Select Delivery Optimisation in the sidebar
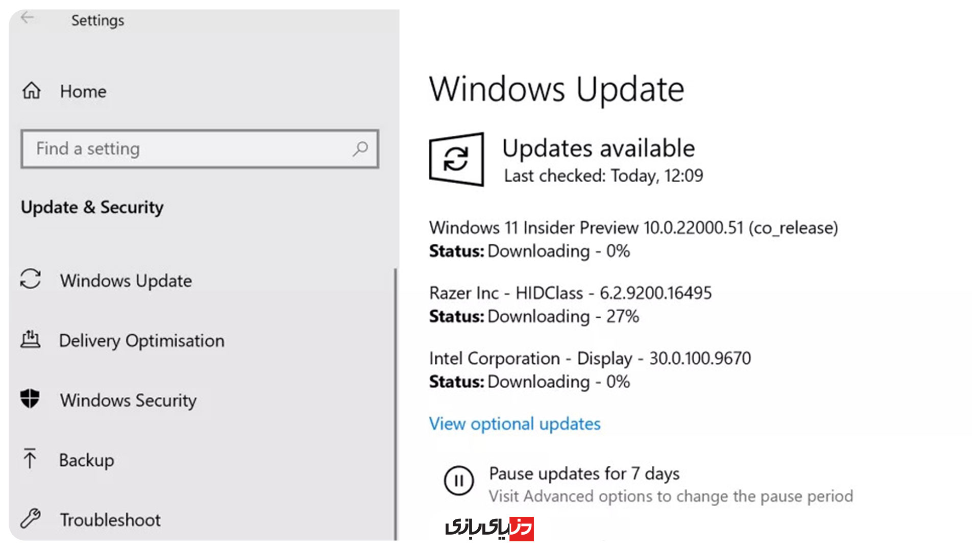Screen dimensions: 980x551 pyautogui.click(x=141, y=340)
